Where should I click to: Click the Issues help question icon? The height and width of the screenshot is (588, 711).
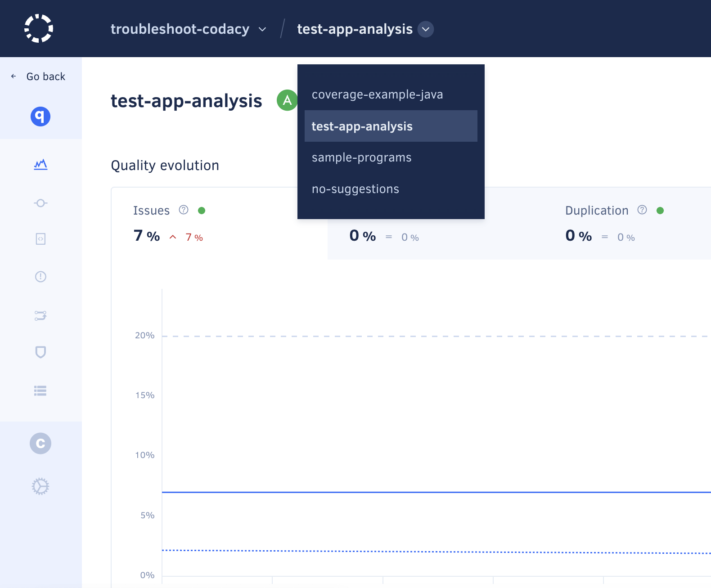[184, 210]
